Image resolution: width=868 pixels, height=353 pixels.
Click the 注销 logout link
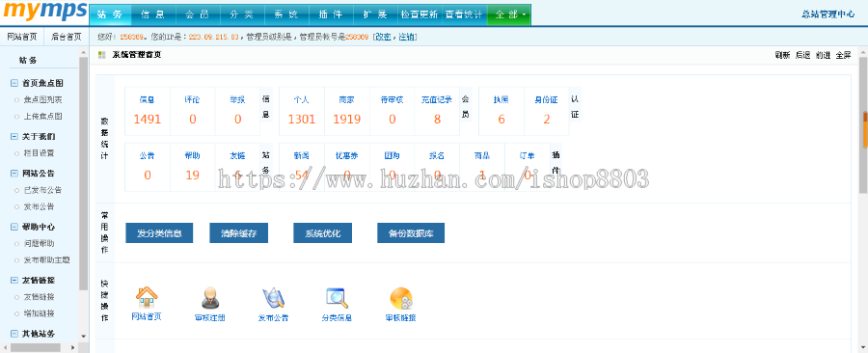[x=406, y=37]
